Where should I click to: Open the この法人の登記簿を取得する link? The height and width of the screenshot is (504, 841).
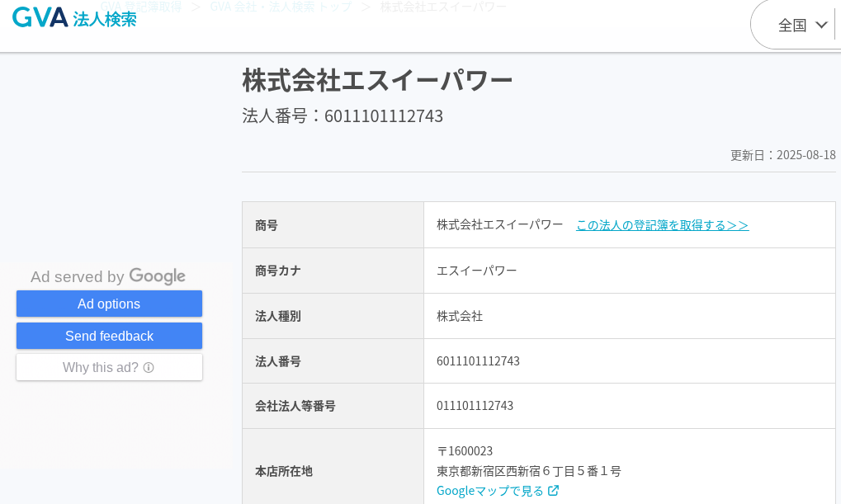(662, 225)
